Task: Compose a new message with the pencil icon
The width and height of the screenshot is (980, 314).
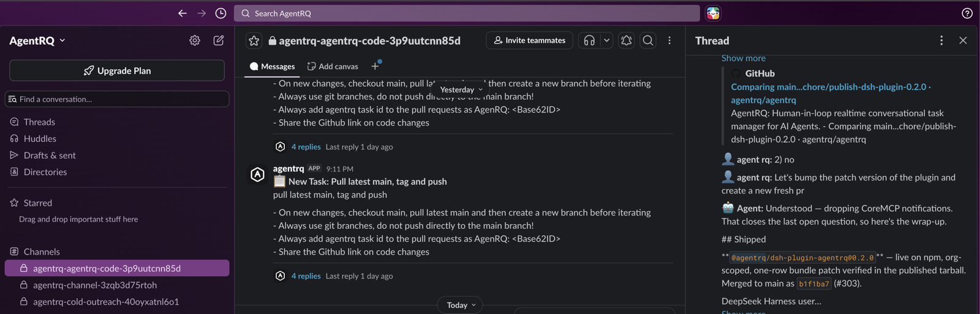Action: coord(219,40)
